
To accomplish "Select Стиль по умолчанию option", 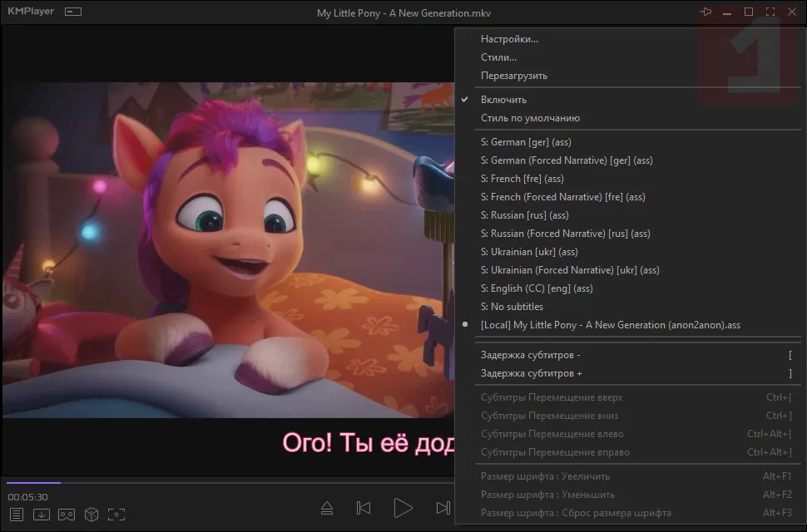I will 628,118.
